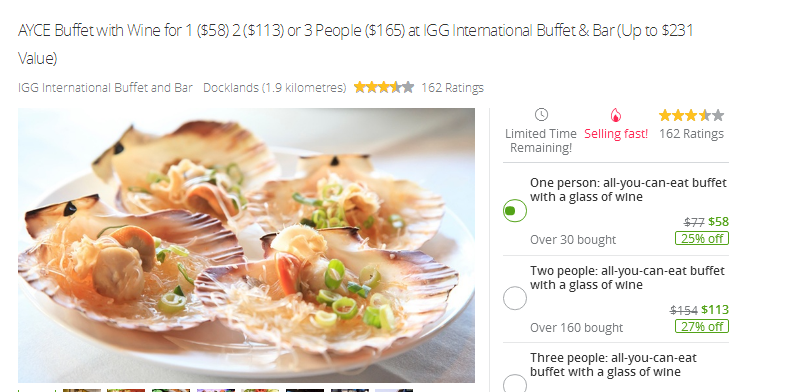Click the $58 discounted price
This screenshot has height=392, width=794.
coord(719,221)
